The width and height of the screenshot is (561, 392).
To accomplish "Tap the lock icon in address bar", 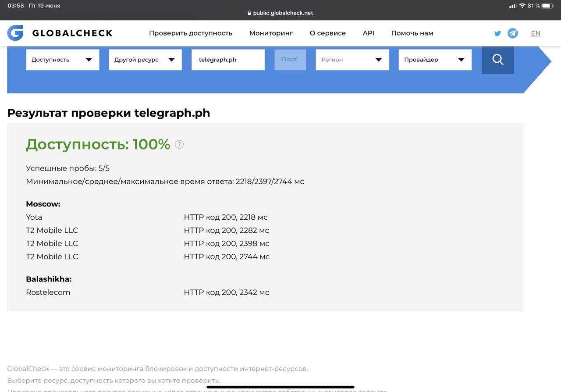I will tap(249, 13).
